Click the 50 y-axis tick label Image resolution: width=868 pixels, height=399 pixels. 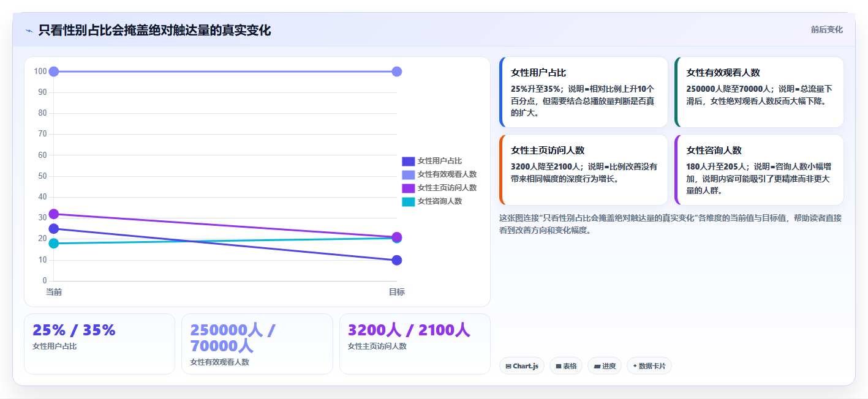[42, 176]
